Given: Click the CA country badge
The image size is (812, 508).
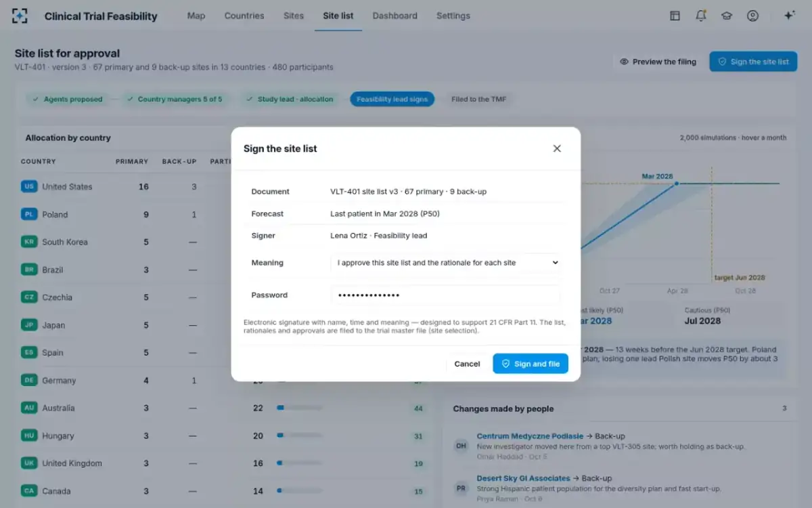Looking at the screenshot, I should [x=29, y=491].
